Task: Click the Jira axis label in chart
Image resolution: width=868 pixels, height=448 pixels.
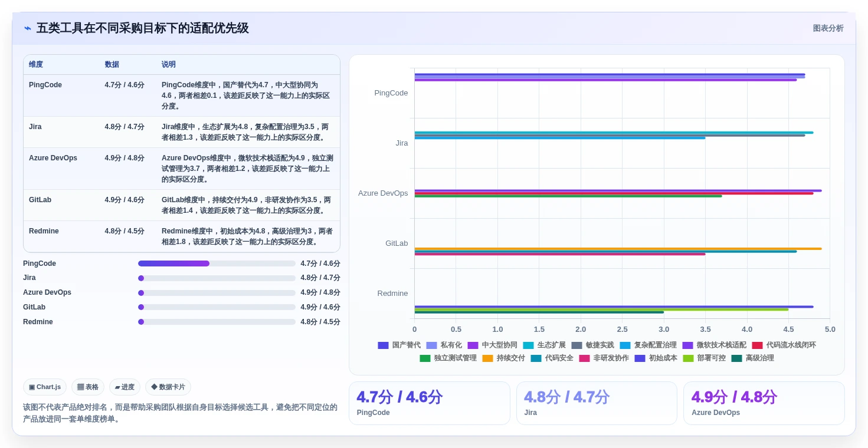Action: click(402, 143)
